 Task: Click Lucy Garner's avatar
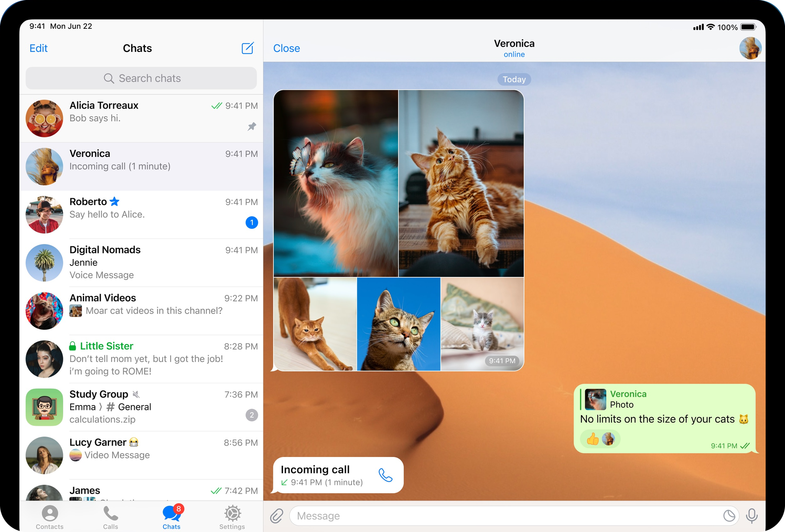44,455
